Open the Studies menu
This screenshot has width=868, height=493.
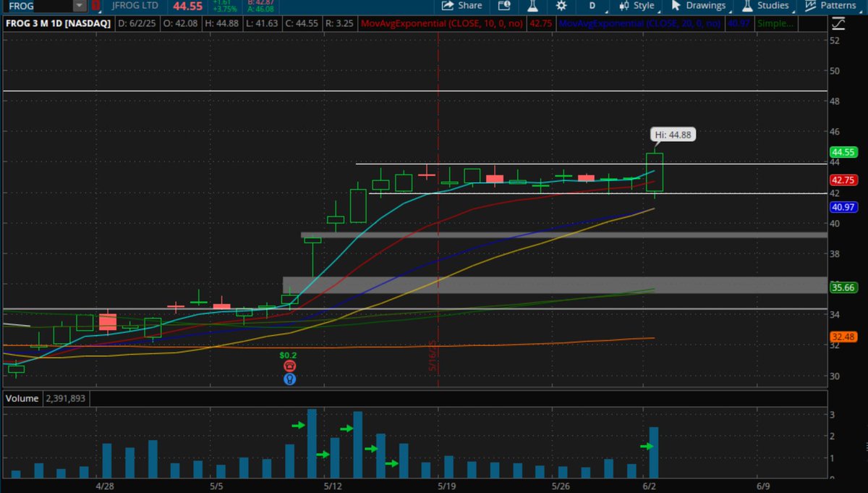coord(765,6)
